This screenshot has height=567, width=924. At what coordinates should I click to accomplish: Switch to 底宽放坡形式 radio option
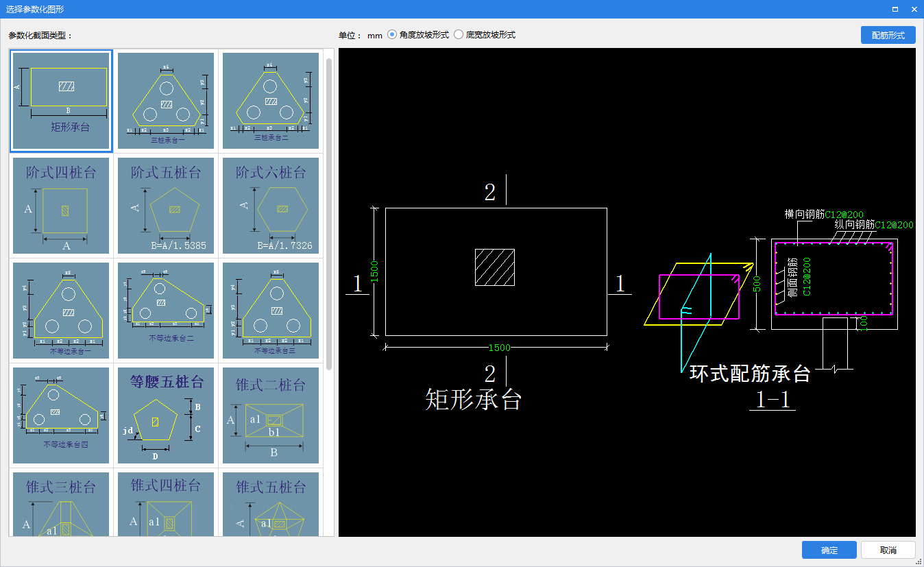[459, 35]
